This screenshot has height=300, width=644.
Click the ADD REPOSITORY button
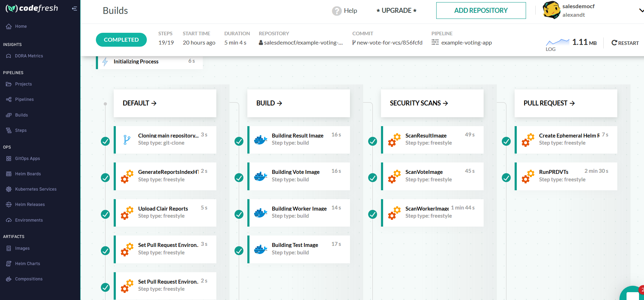click(481, 11)
